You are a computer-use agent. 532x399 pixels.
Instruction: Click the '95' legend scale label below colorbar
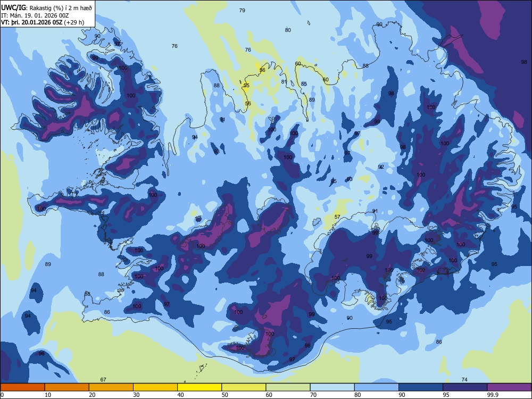coord(446,395)
